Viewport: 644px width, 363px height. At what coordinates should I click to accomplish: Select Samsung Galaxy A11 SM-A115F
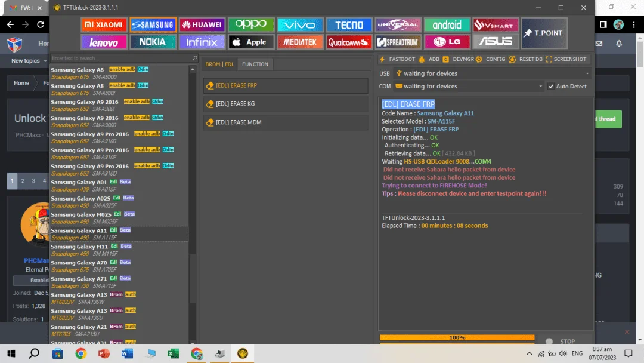(x=119, y=233)
